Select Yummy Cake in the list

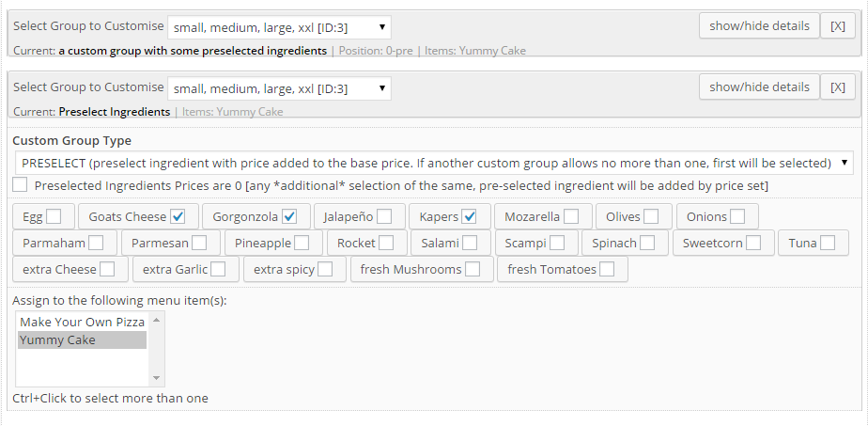pos(82,339)
